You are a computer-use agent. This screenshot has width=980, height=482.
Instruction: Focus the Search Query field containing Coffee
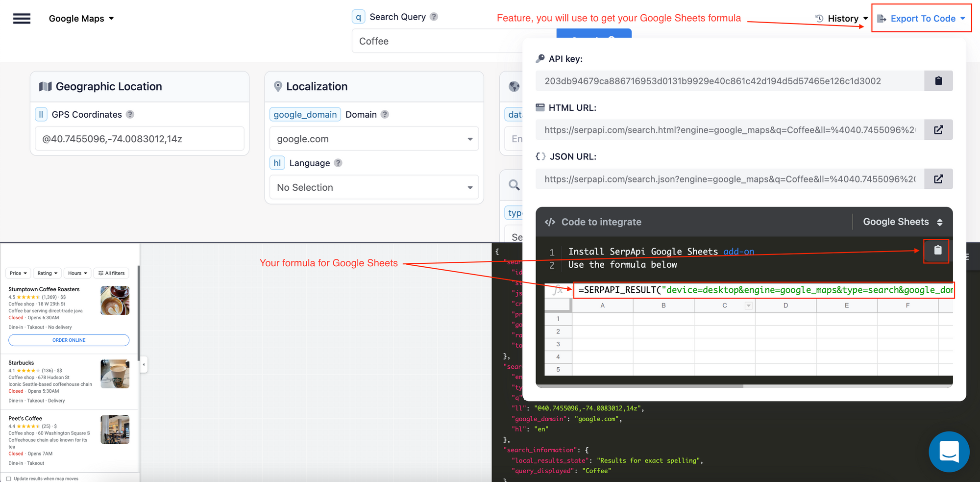pos(454,41)
